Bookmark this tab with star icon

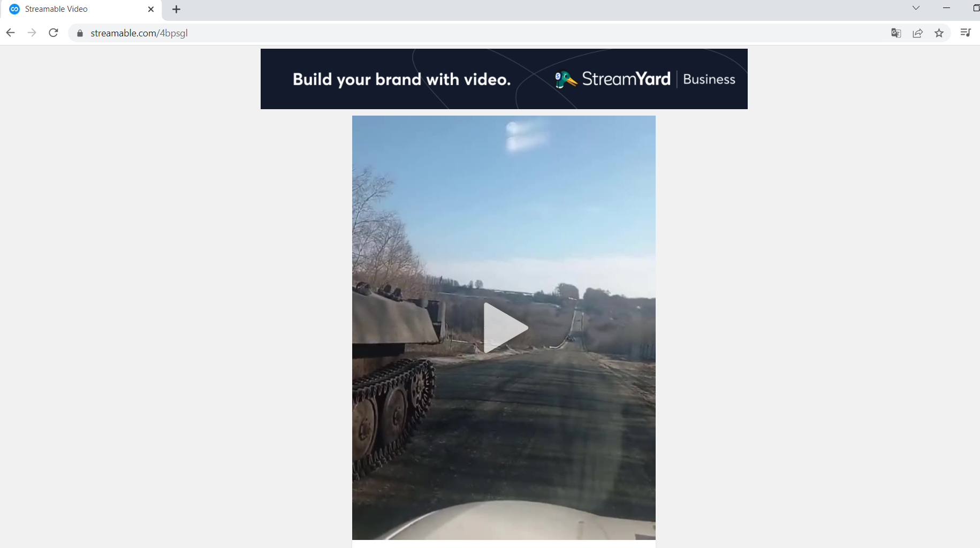[939, 33]
